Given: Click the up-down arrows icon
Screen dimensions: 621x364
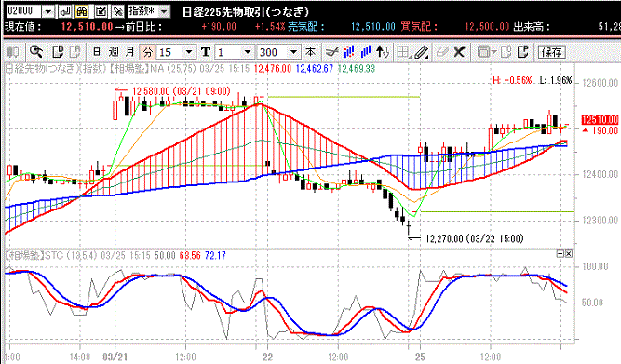Looking at the screenshot, I should [382, 52].
